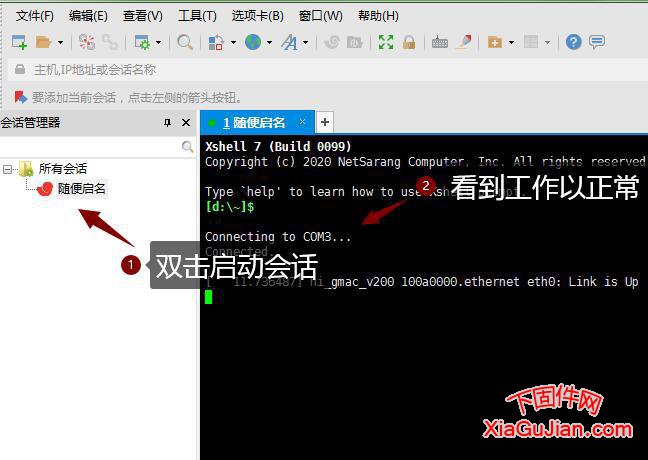Click the gray layout grid icon
The image size is (648, 460).
[x=531, y=42]
